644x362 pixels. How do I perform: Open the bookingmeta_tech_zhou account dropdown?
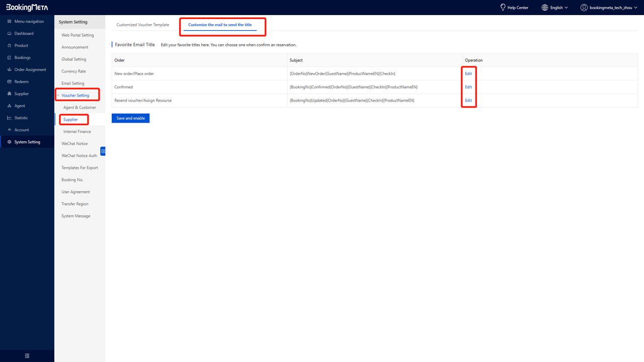[x=609, y=8]
